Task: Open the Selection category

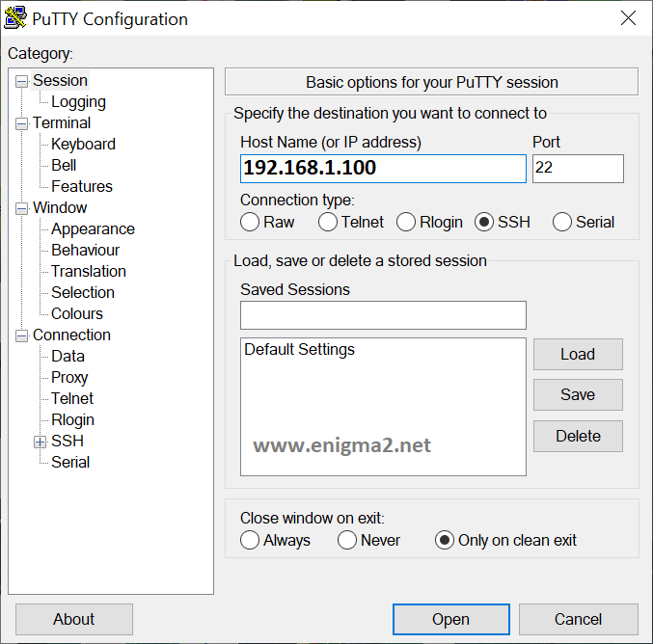Action: 83,292
